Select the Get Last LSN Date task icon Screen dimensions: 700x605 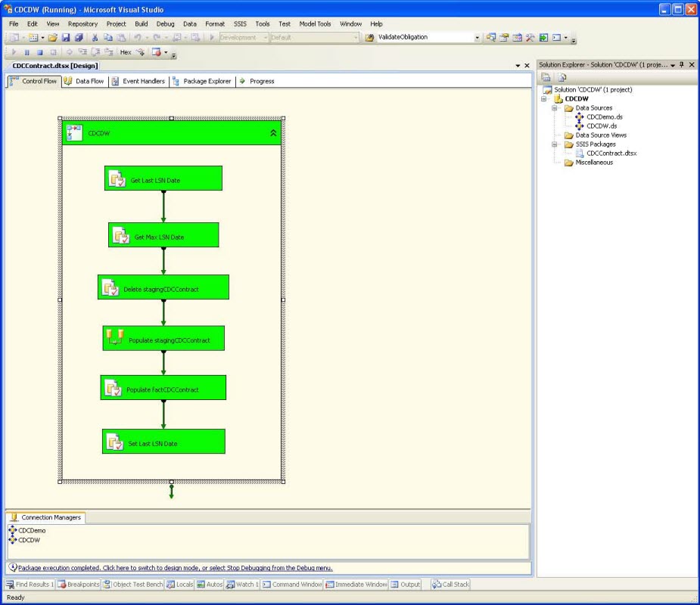(117, 179)
